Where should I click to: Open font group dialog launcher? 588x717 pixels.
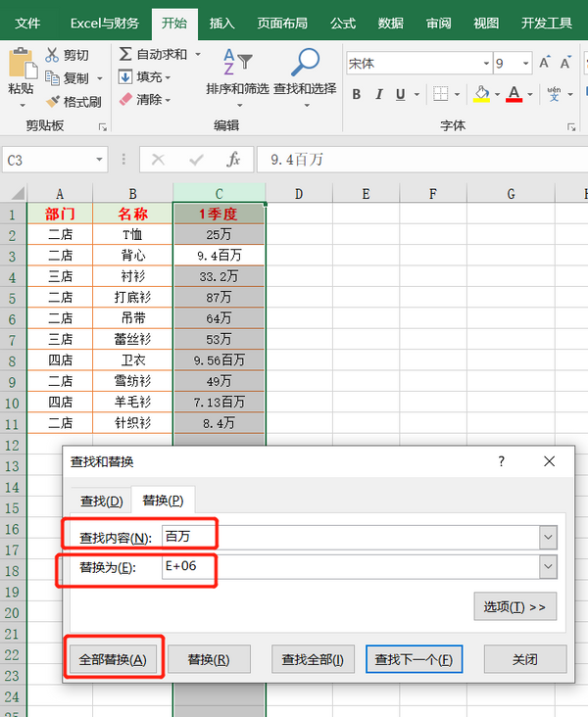pyautogui.click(x=571, y=126)
